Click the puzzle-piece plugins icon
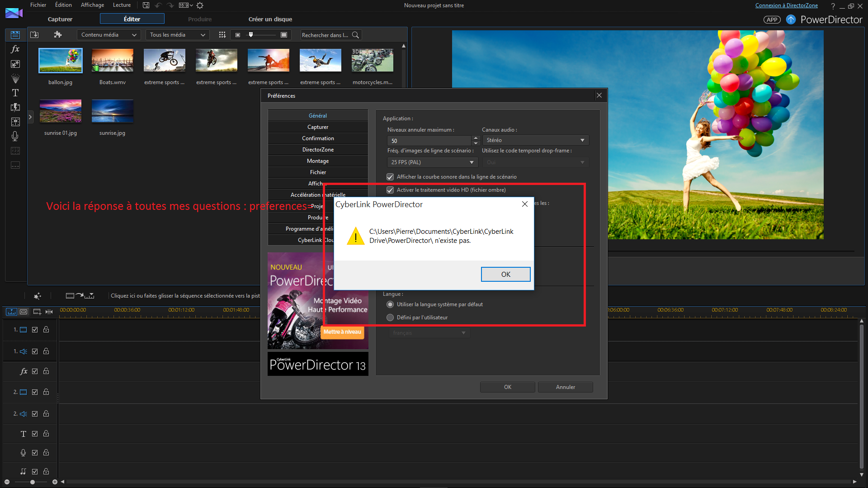This screenshot has height=488, width=868. 57,35
